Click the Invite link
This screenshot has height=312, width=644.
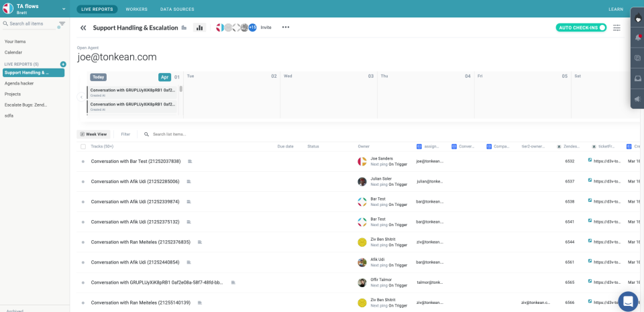click(x=266, y=28)
